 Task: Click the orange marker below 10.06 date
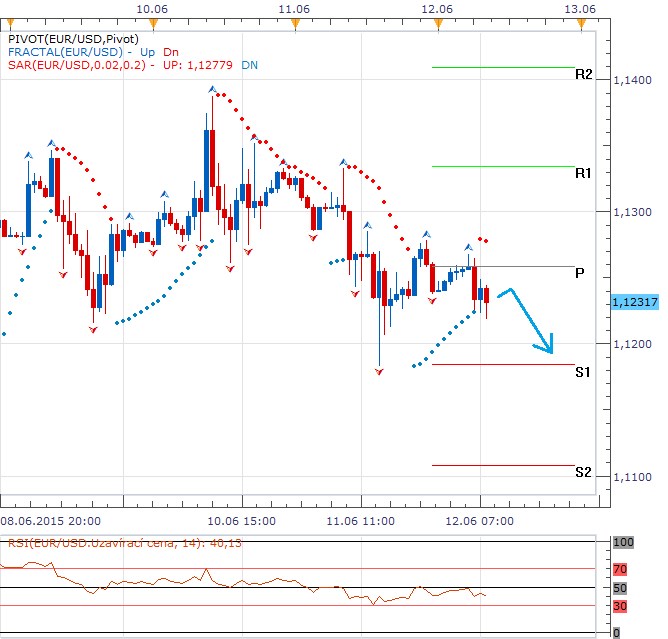click(x=152, y=24)
